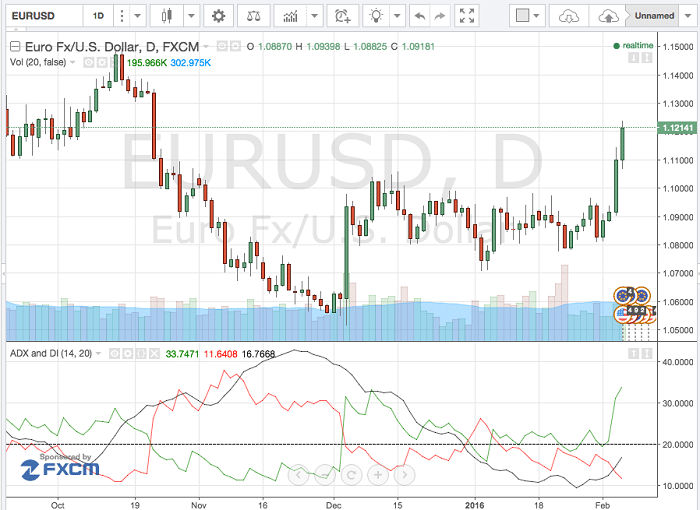Click the Dec label on time axis

click(333, 505)
